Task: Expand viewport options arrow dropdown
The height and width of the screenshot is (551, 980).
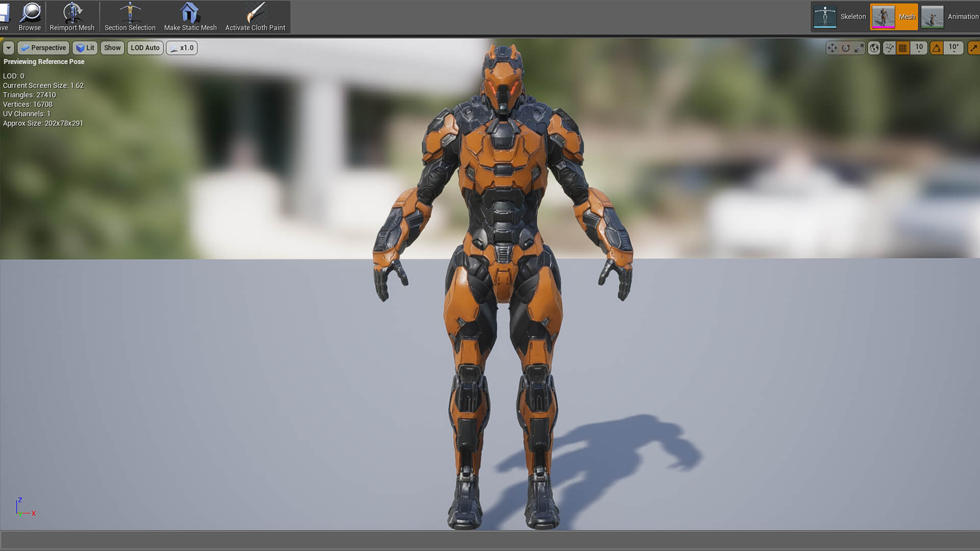Action: click(8, 48)
